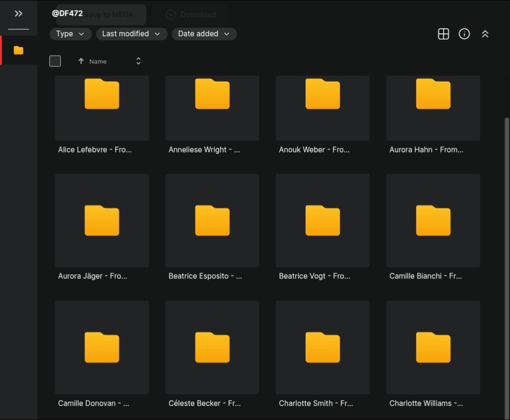Click the Download button

(x=191, y=15)
